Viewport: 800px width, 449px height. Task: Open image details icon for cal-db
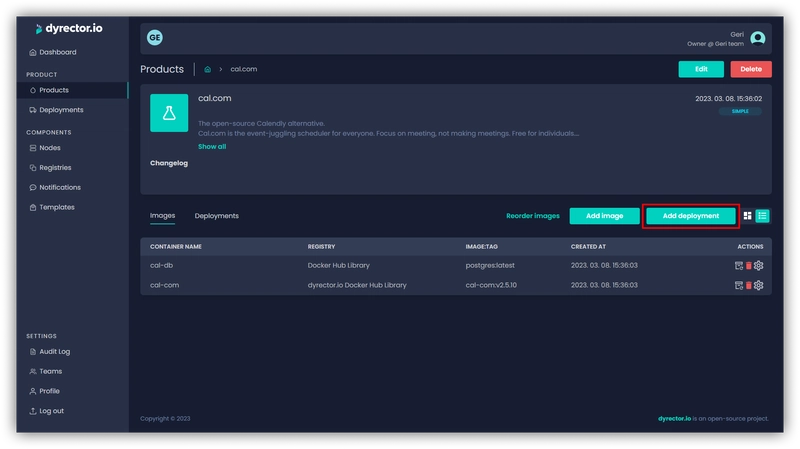click(738, 265)
